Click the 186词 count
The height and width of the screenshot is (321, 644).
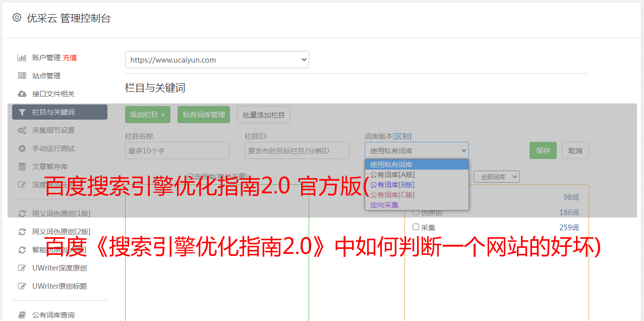pos(569,212)
